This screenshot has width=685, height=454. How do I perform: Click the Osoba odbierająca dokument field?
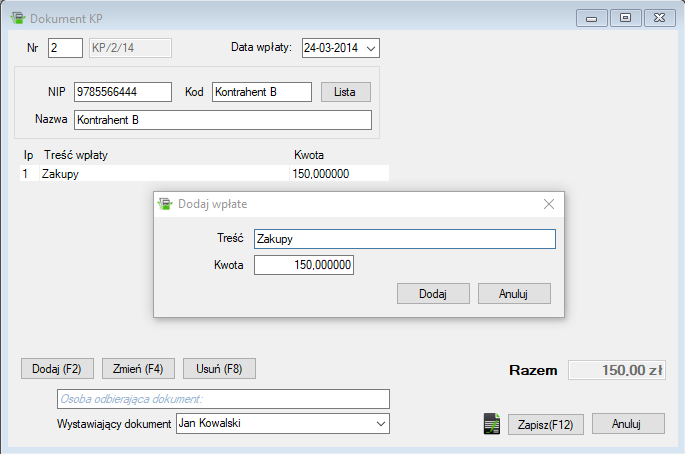222,399
